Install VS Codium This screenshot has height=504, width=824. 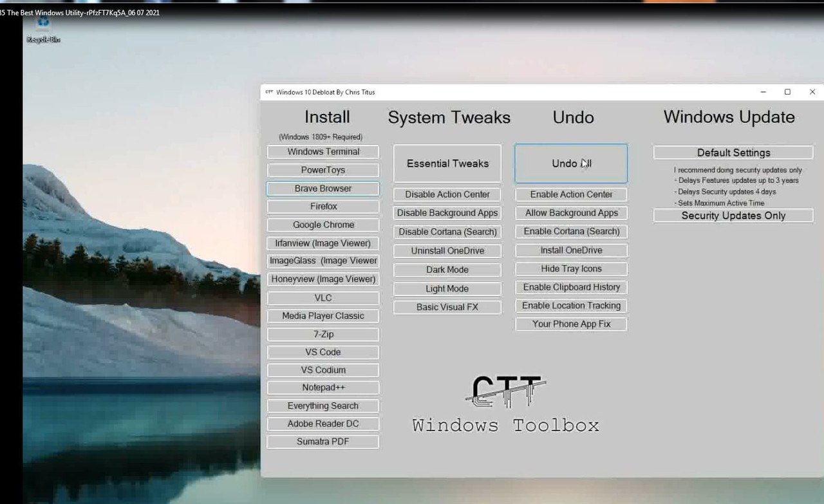click(323, 370)
